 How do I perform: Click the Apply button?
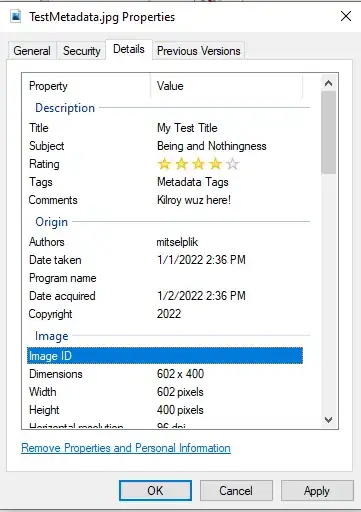click(x=317, y=491)
